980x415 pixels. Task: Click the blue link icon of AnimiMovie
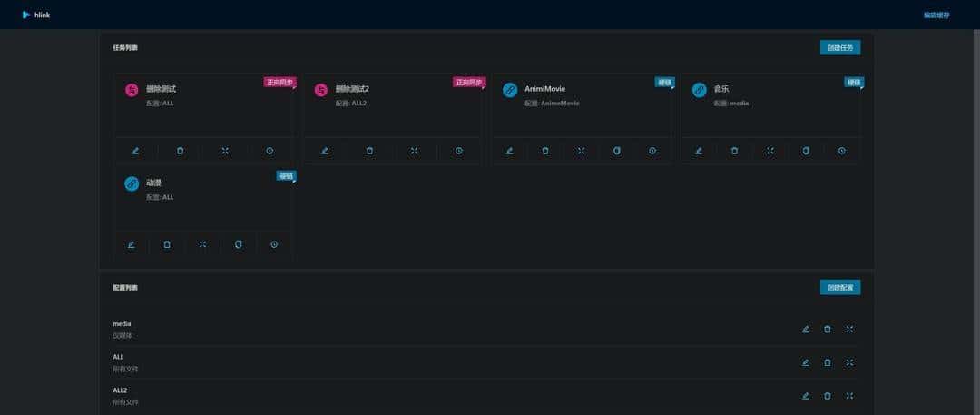[510, 90]
